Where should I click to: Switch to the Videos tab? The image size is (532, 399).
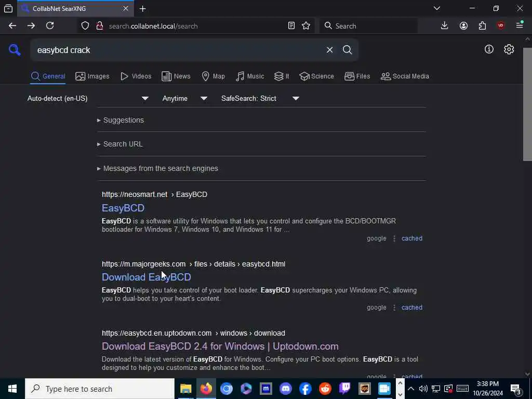click(136, 76)
